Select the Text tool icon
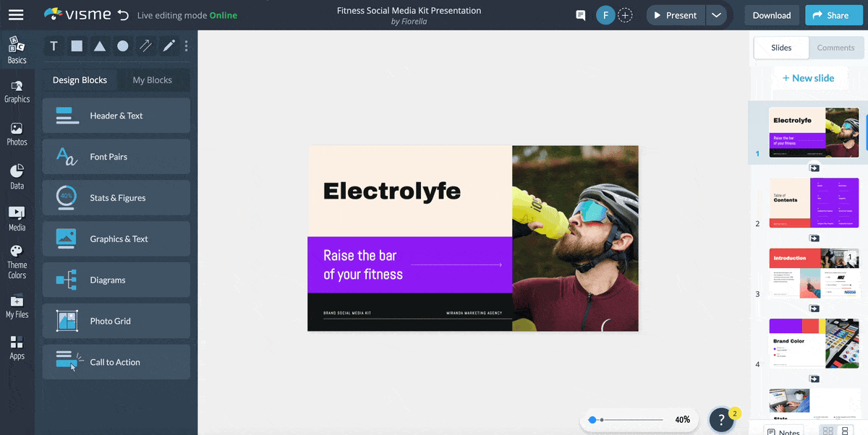This screenshot has width=868, height=435. coord(54,46)
